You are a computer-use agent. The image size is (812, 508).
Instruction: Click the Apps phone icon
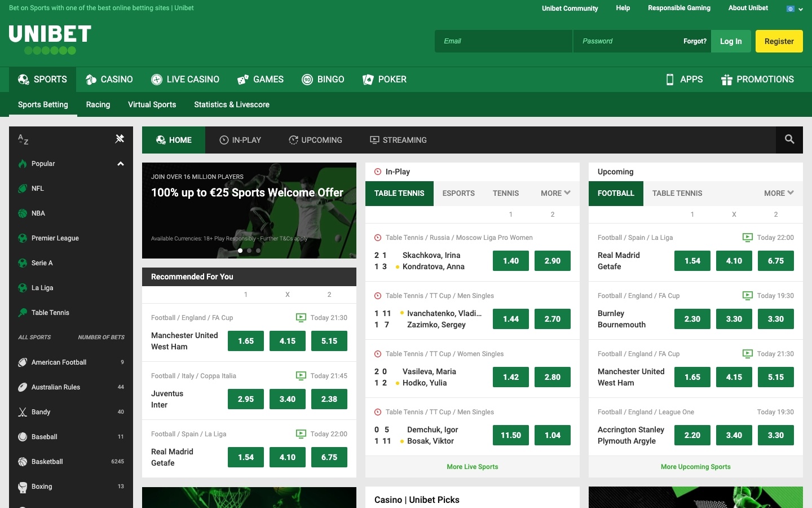pyautogui.click(x=670, y=80)
